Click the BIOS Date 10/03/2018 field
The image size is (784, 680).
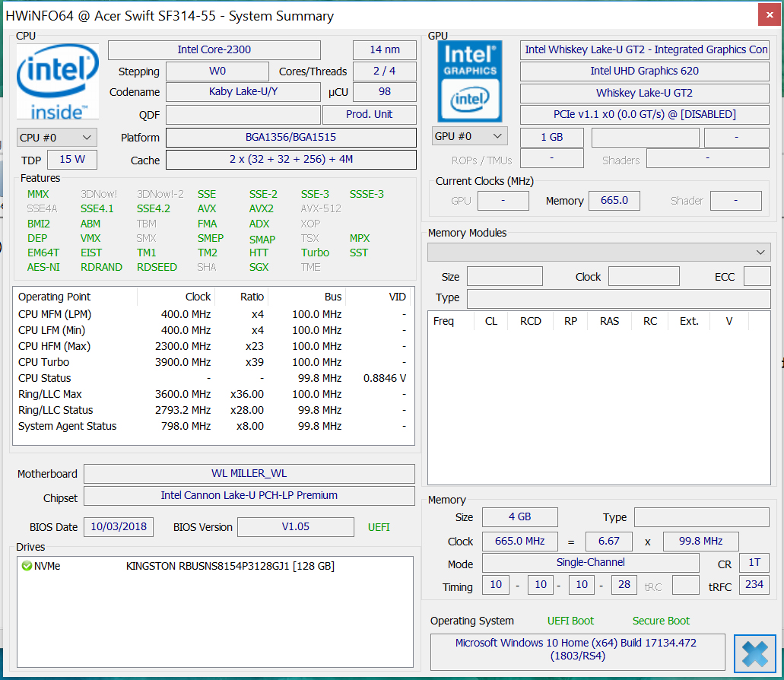point(119,527)
